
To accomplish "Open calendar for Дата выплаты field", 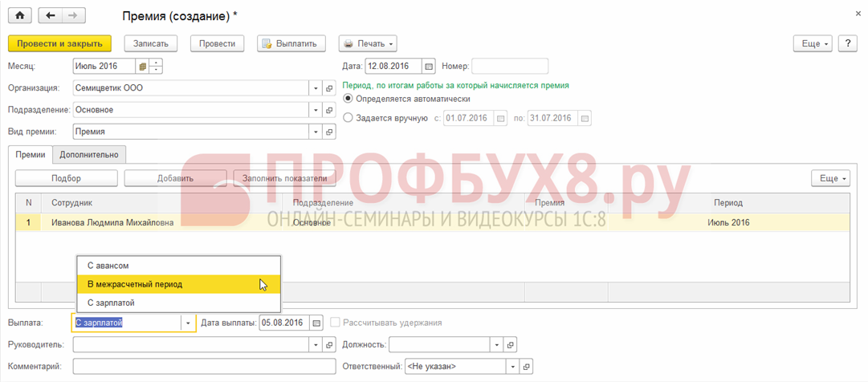I will click(x=316, y=323).
